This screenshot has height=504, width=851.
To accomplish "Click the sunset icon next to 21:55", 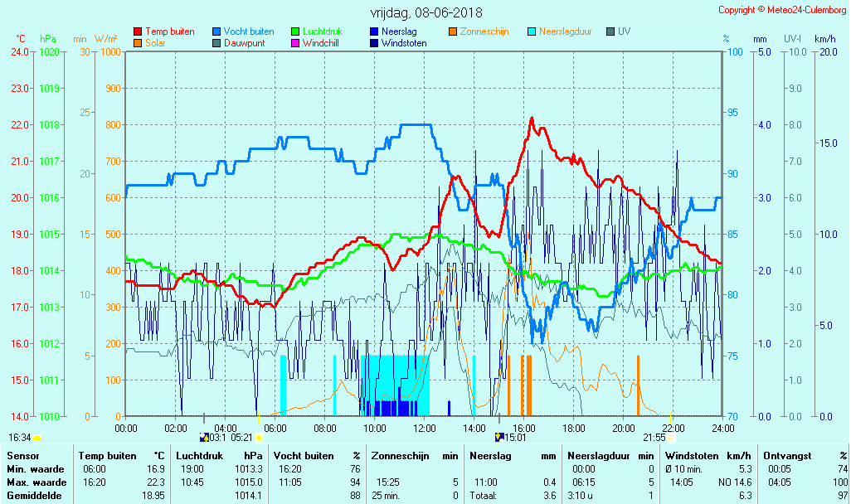I will point(671,437).
